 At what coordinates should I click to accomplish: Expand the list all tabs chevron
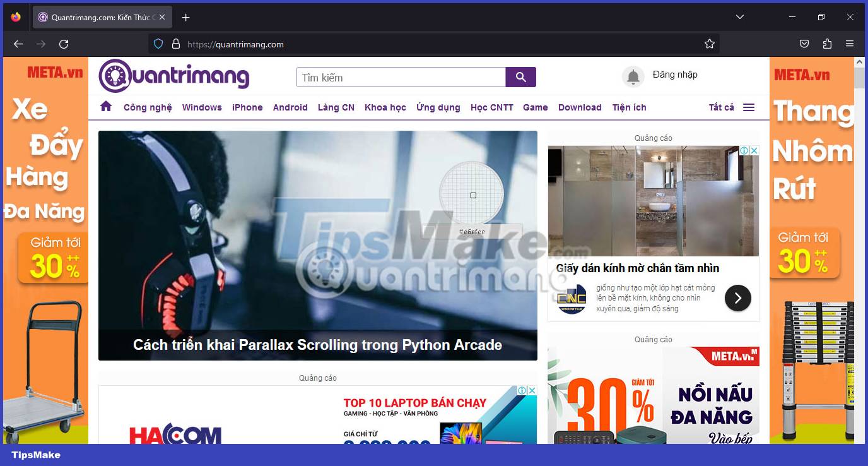tap(740, 17)
